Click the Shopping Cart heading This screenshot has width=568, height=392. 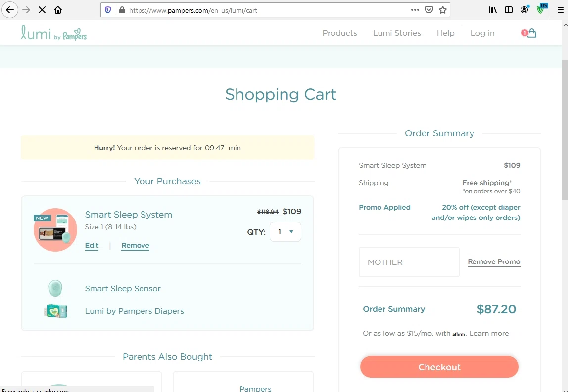tap(281, 94)
